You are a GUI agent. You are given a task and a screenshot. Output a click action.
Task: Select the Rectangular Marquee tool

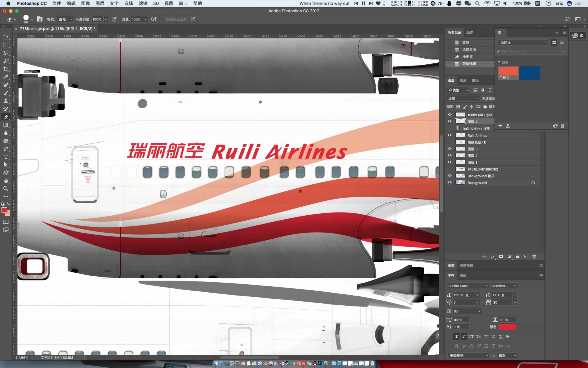pyautogui.click(x=6, y=45)
